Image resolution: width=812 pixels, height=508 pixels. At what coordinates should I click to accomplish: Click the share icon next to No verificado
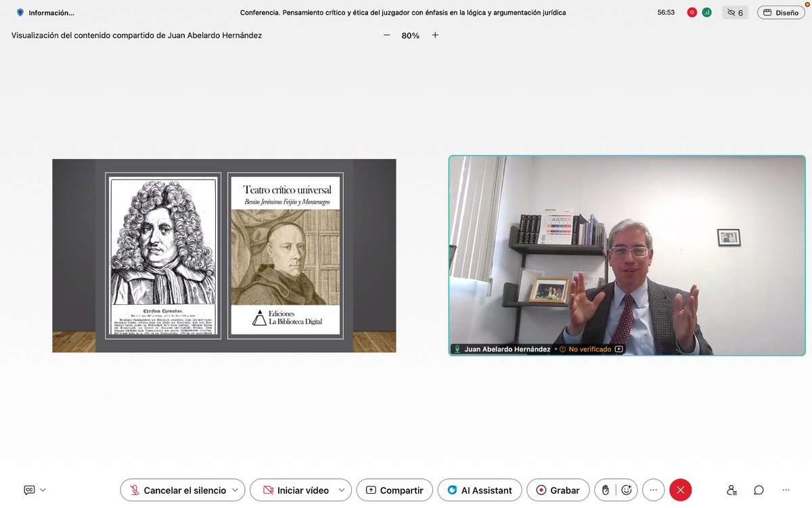point(619,350)
